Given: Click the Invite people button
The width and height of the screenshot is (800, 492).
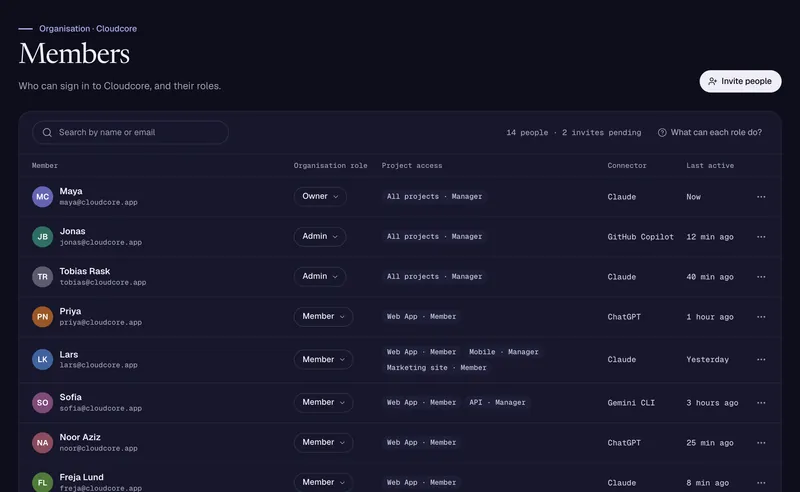Looking at the screenshot, I should pyautogui.click(x=740, y=81).
